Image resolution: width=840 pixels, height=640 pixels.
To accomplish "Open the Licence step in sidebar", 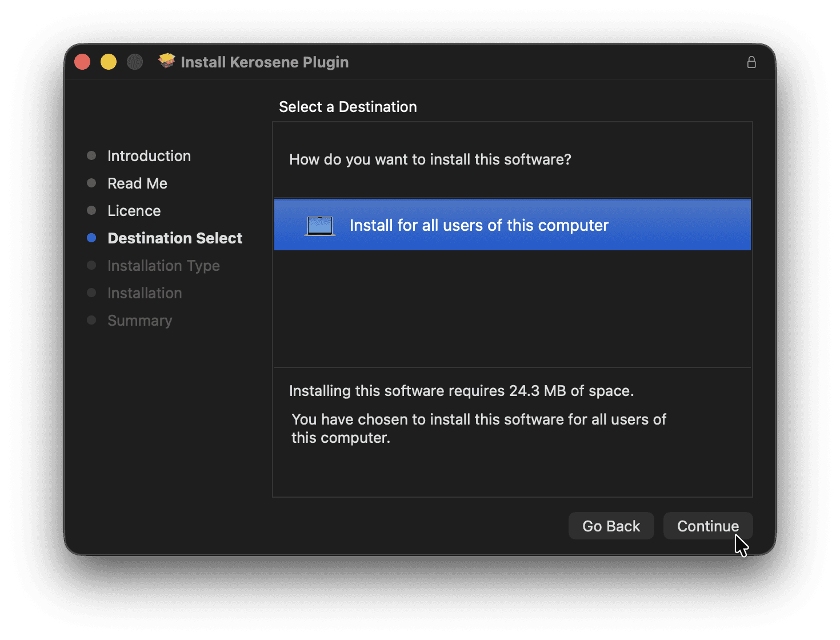I will coord(134,211).
